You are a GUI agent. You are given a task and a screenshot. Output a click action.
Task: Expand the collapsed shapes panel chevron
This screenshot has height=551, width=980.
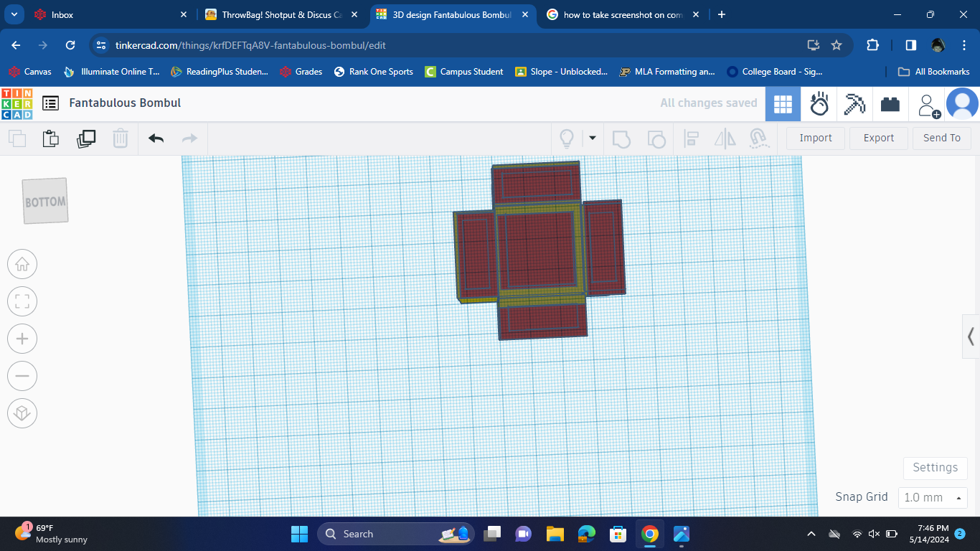tap(971, 336)
